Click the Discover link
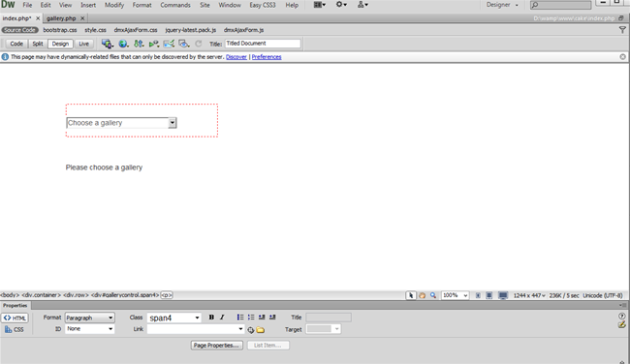This screenshot has height=364, width=630. click(x=236, y=57)
